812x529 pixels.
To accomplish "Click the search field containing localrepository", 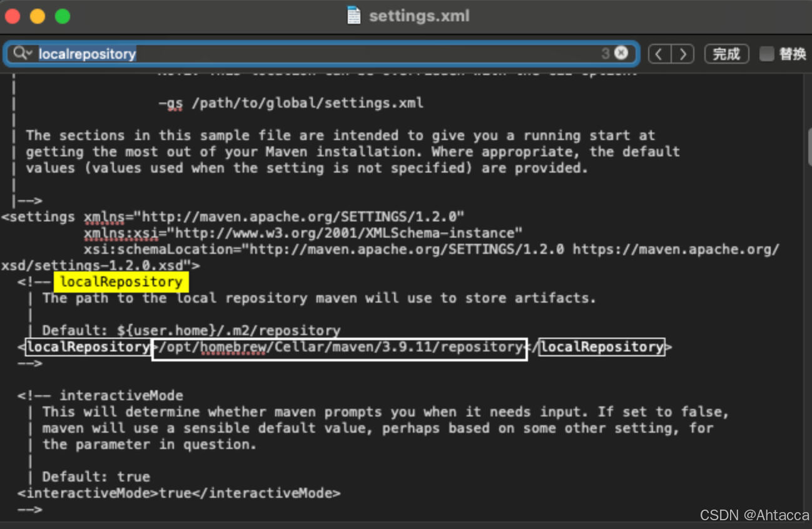I will coord(322,54).
